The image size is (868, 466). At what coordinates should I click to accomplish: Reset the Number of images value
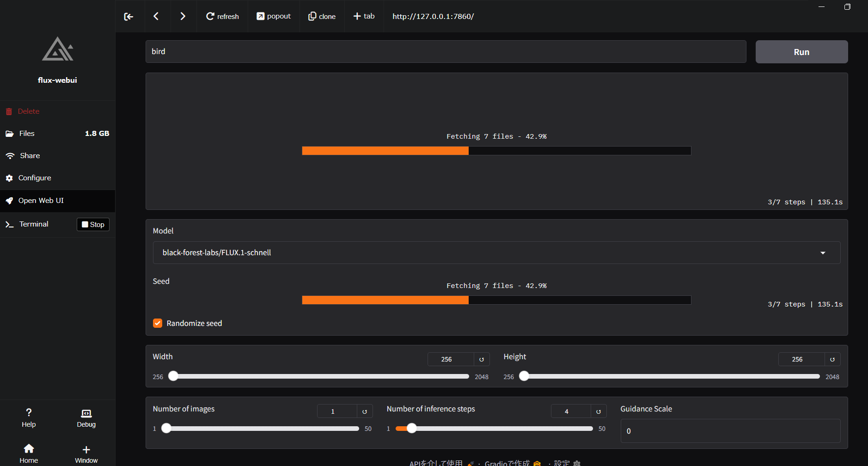(365, 411)
